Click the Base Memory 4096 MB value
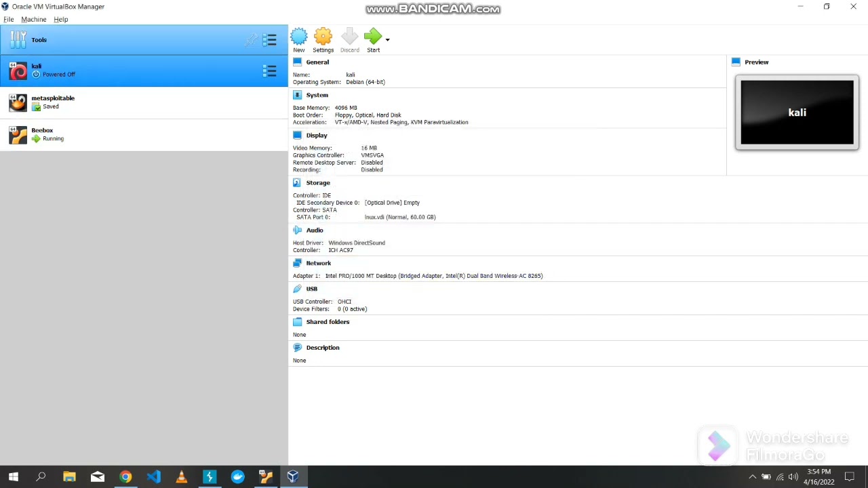 [346, 108]
